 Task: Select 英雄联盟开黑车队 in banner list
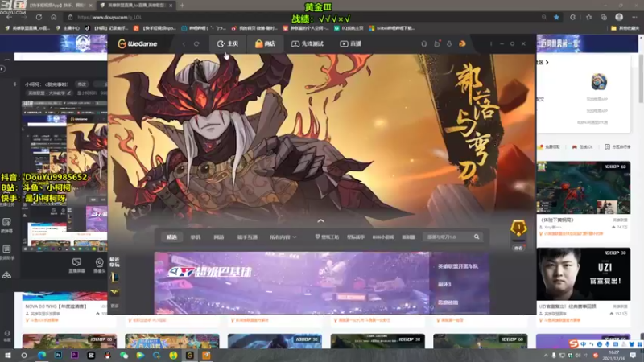458,266
